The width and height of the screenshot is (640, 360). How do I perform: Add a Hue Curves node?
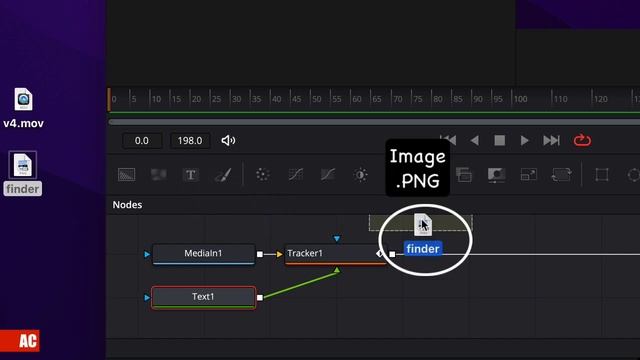(328, 175)
